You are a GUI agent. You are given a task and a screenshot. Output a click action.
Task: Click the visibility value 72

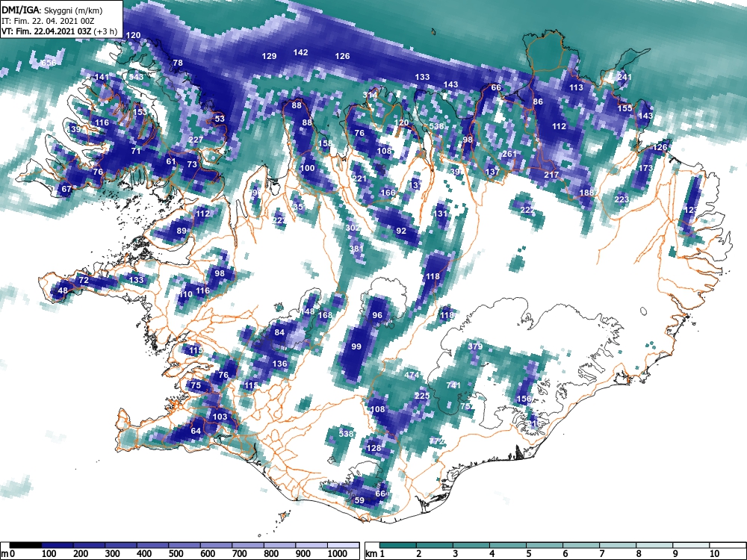(84, 280)
